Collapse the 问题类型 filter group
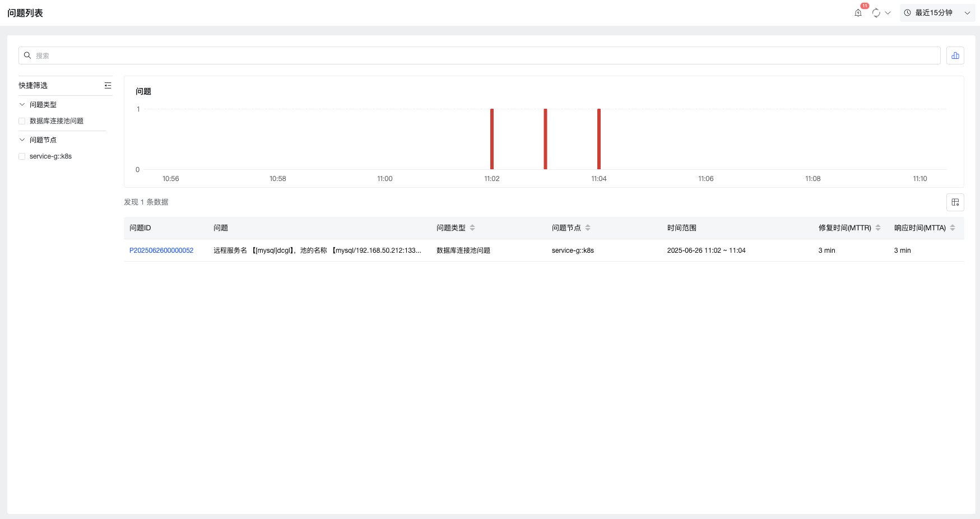The image size is (980, 519). [22, 105]
